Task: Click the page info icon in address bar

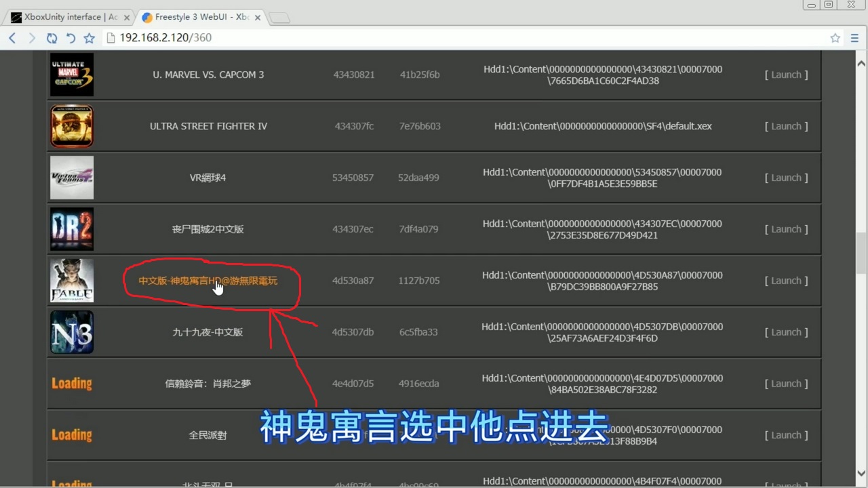Action: [111, 38]
